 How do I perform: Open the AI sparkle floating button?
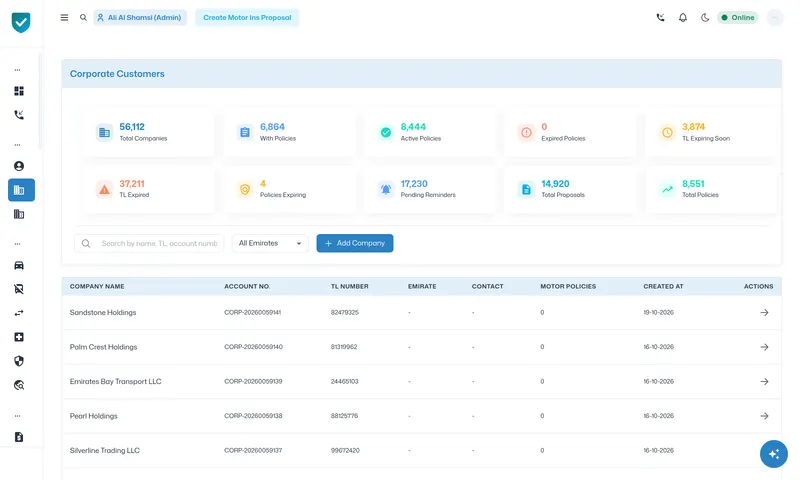click(x=773, y=454)
